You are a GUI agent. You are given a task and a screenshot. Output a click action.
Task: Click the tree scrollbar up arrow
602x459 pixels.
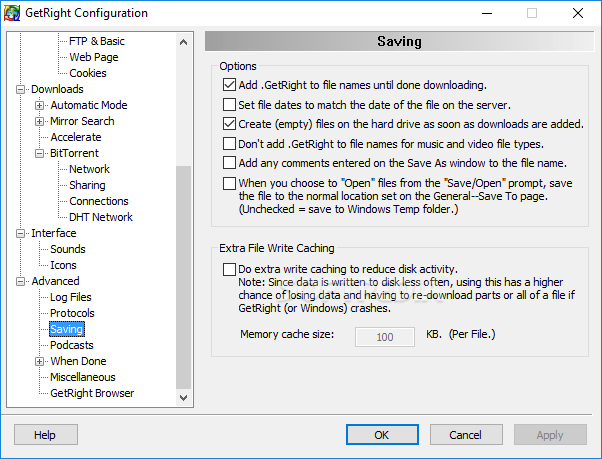[x=184, y=42]
